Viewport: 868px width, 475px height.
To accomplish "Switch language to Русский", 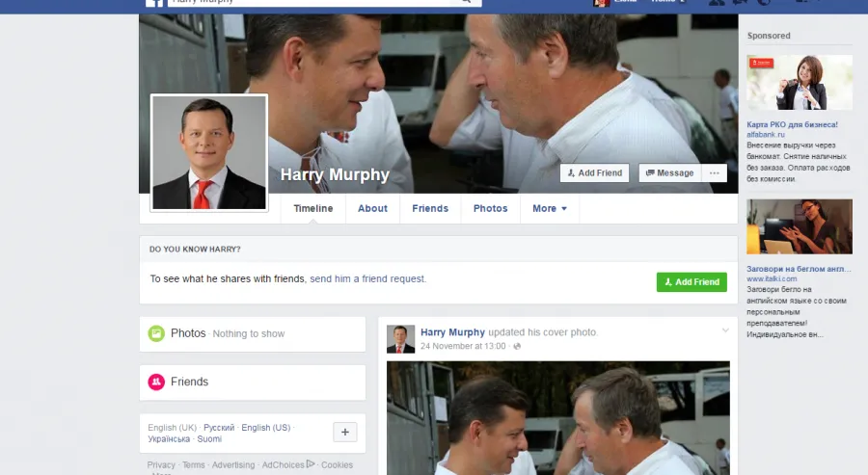I will [219, 428].
